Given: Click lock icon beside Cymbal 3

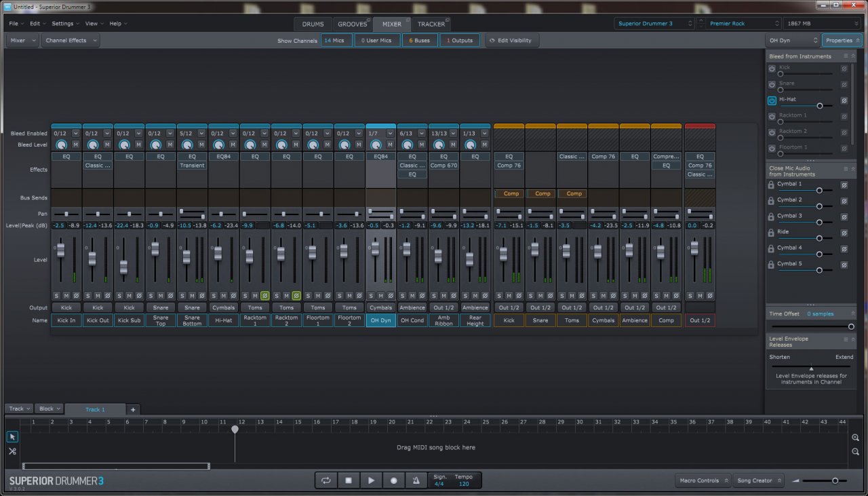Looking at the screenshot, I should point(771,216).
